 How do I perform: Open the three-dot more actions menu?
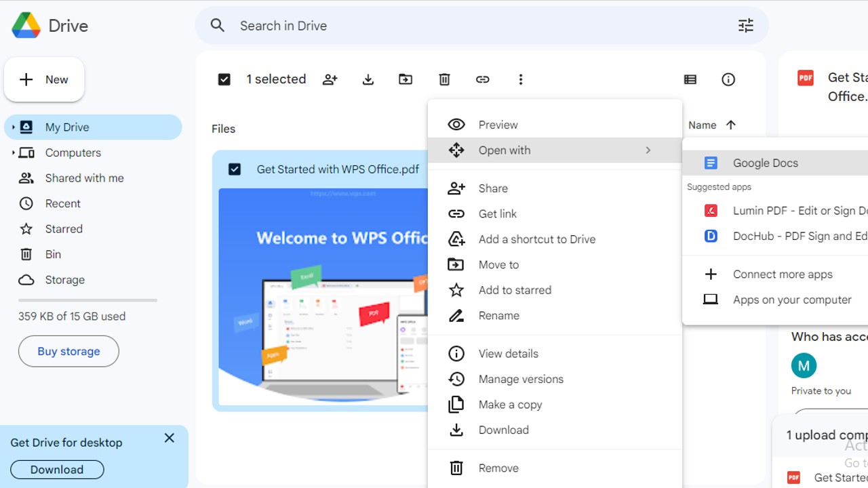(x=521, y=79)
